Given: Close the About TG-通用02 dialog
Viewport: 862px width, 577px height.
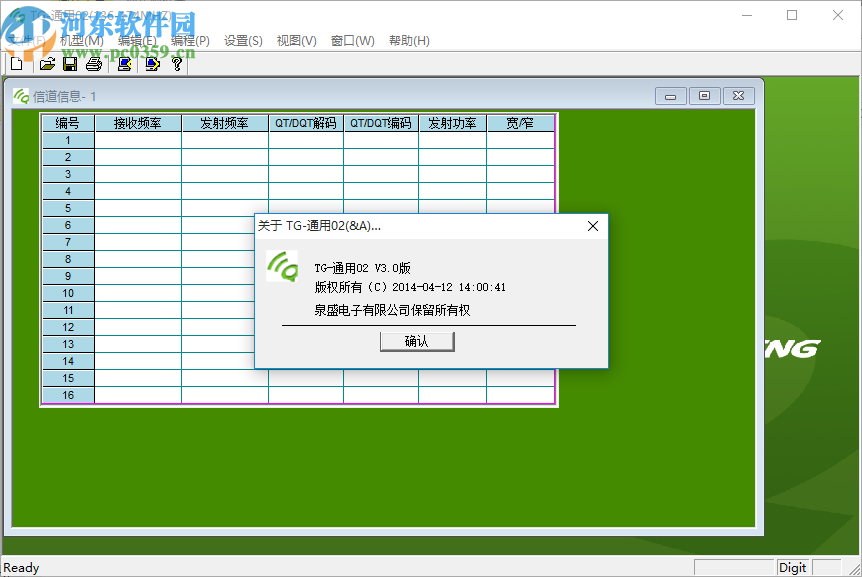Looking at the screenshot, I should coord(593,226).
